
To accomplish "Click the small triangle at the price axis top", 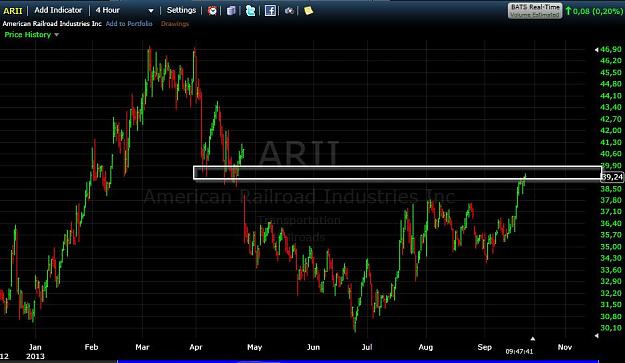I will [597, 50].
